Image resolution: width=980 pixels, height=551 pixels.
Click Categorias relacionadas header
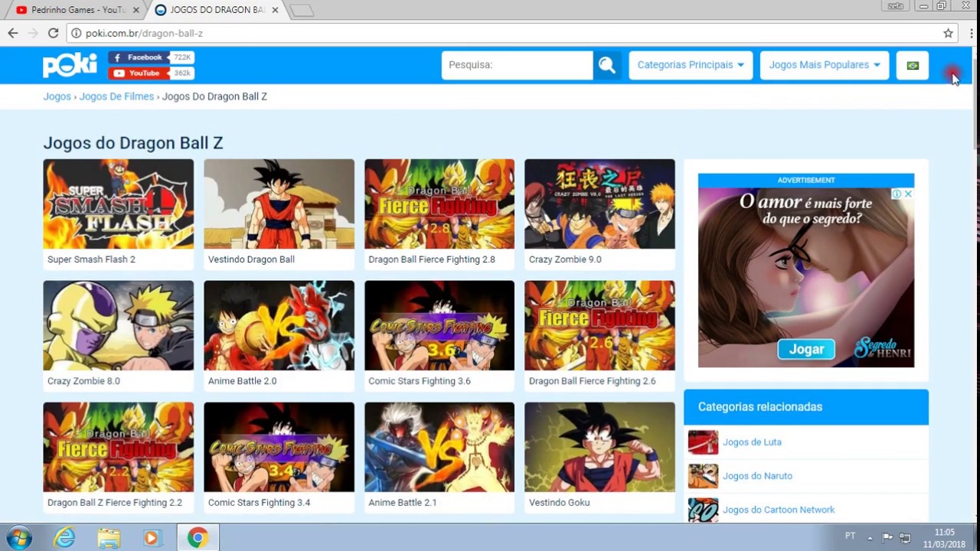(x=806, y=407)
